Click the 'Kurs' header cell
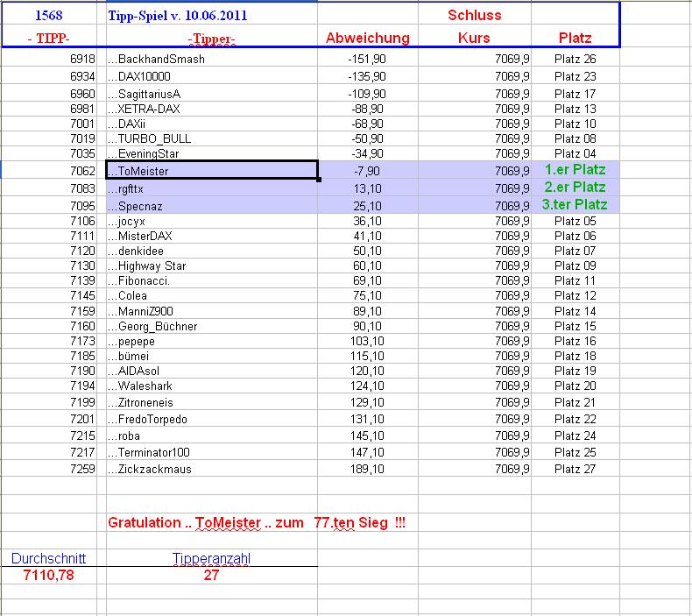Image resolution: width=692 pixels, height=616 pixels. [x=475, y=38]
